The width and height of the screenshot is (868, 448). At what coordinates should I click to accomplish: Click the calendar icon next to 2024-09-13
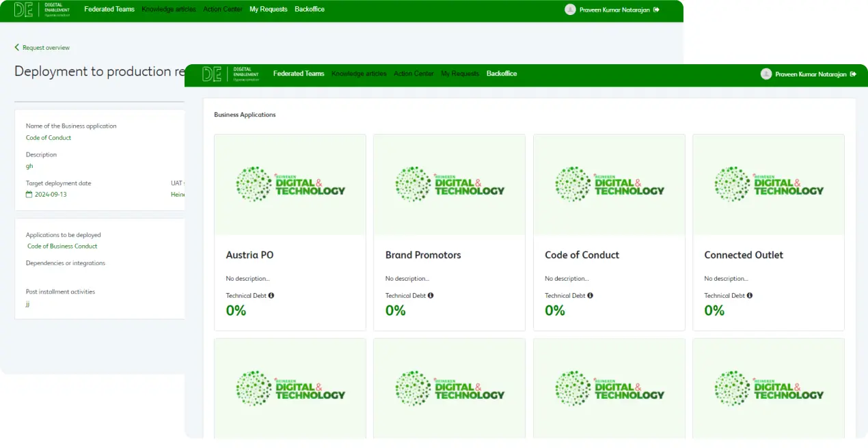click(x=29, y=194)
